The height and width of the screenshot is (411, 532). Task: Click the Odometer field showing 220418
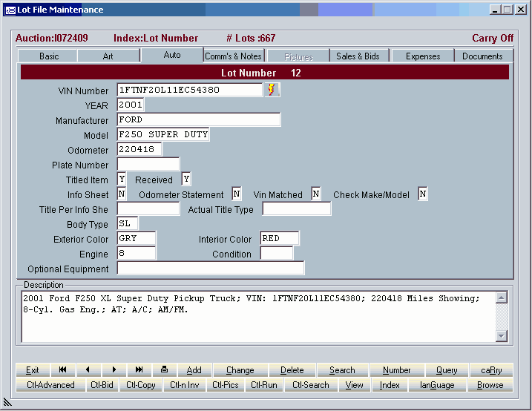pos(139,149)
